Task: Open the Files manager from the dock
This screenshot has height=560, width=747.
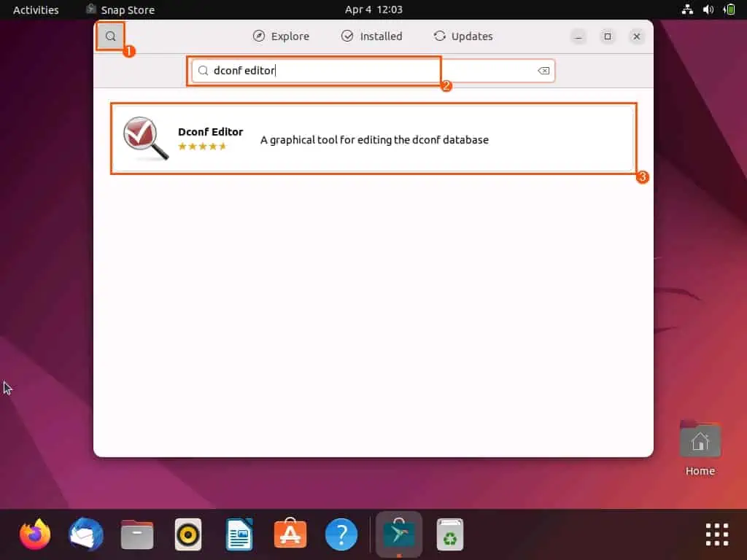Action: 136,534
